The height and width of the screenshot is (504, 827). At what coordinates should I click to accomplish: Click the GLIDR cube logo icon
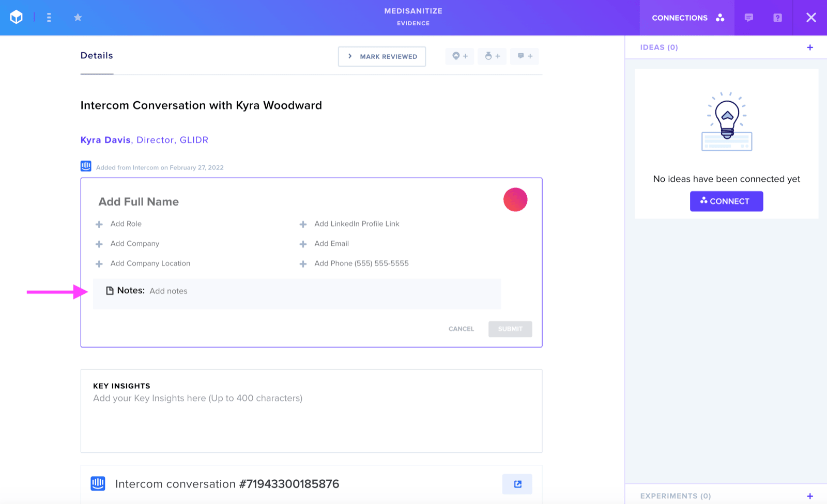coord(17,18)
